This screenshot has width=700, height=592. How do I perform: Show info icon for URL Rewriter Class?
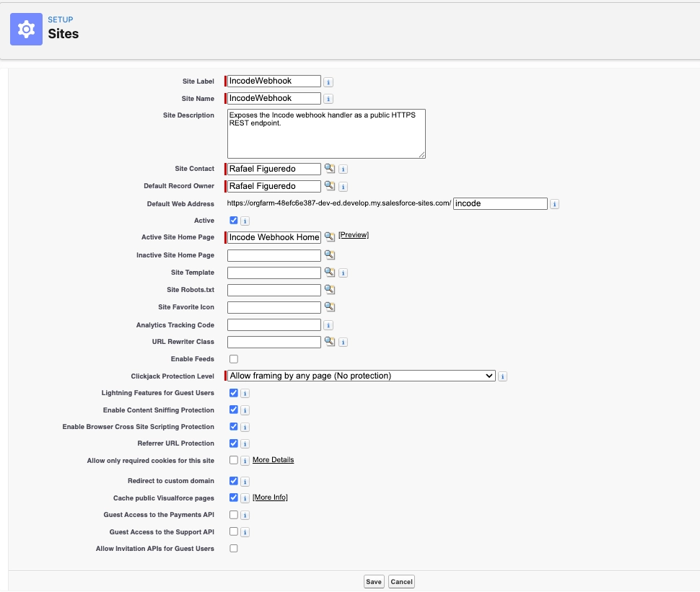pos(343,343)
